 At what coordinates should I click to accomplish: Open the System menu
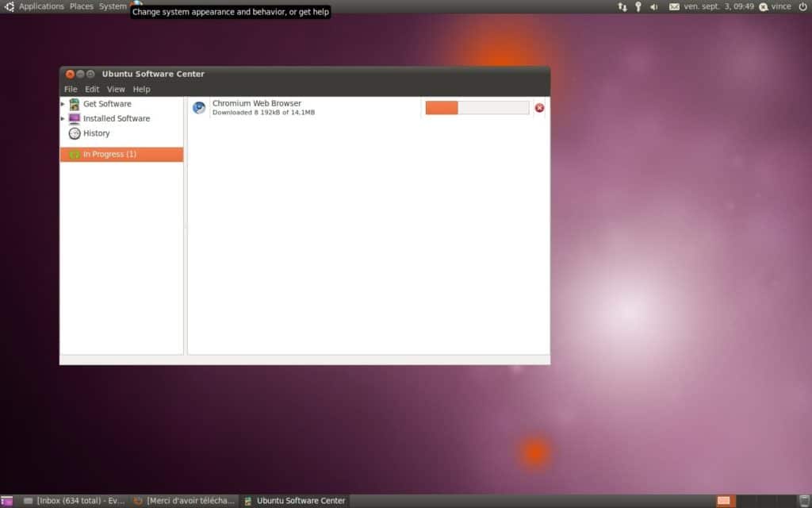[x=113, y=6]
